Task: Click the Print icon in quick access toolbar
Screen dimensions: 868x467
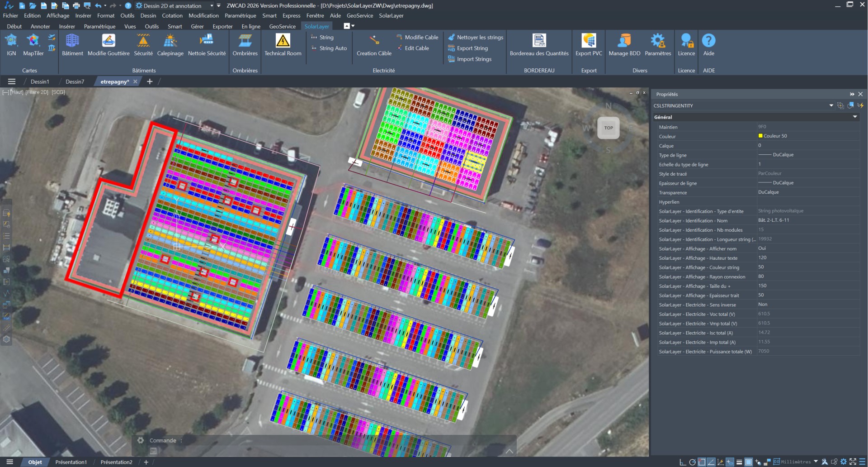Action: 76,5
